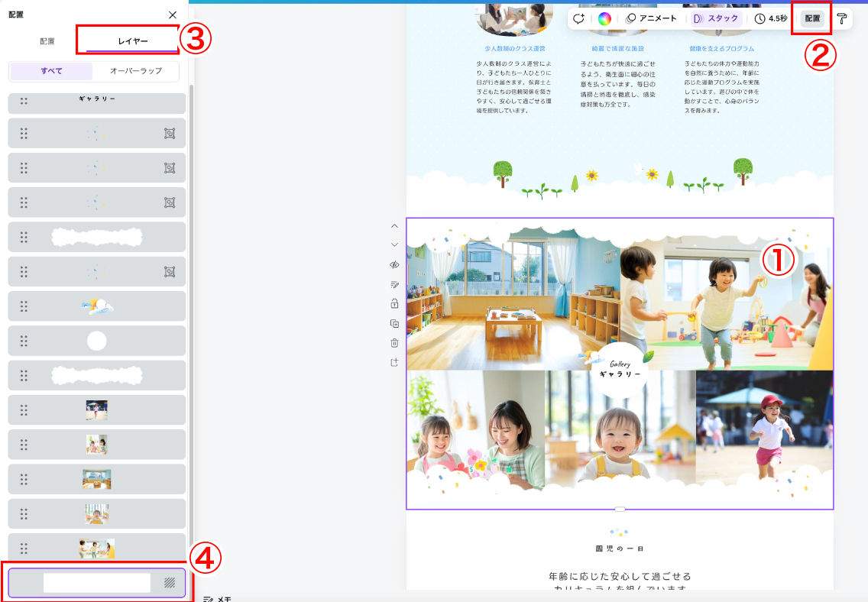Toggle the スタック button
868x602 pixels.
[716, 18]
